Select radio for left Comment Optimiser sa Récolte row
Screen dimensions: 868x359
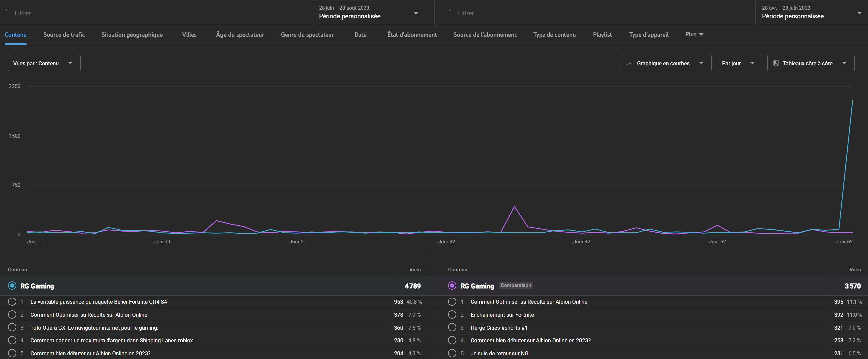[12, 314]
